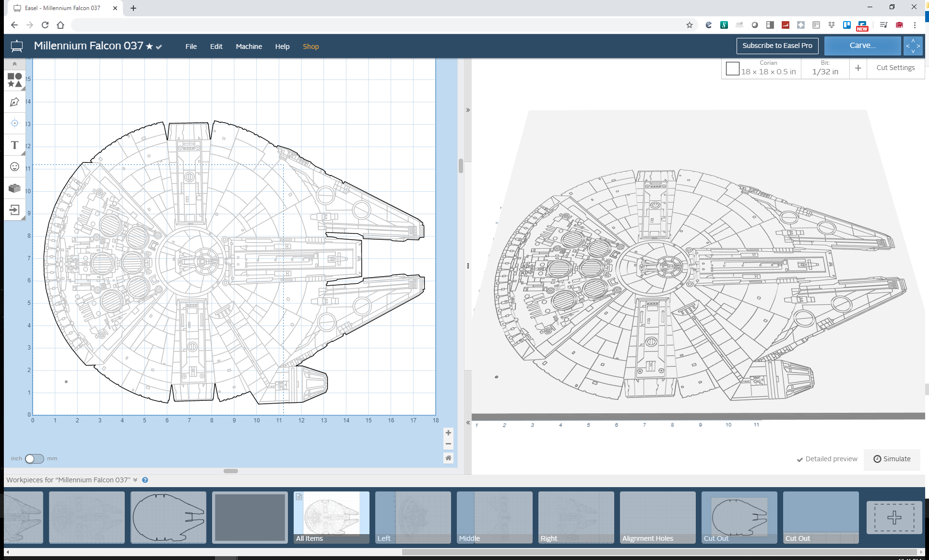Click the saved checkmark beside project title
Viewport: 929px width, 560px height.
(159, 47)
